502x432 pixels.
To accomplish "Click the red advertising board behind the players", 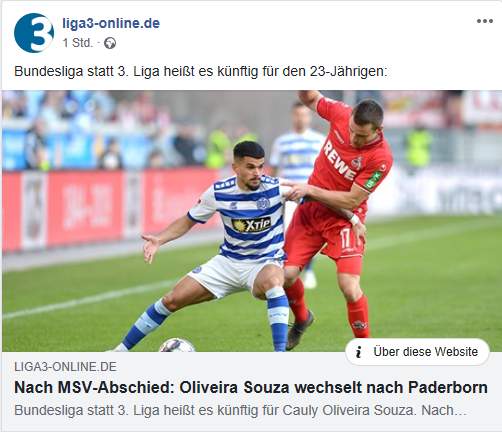I will pos(110,210).
